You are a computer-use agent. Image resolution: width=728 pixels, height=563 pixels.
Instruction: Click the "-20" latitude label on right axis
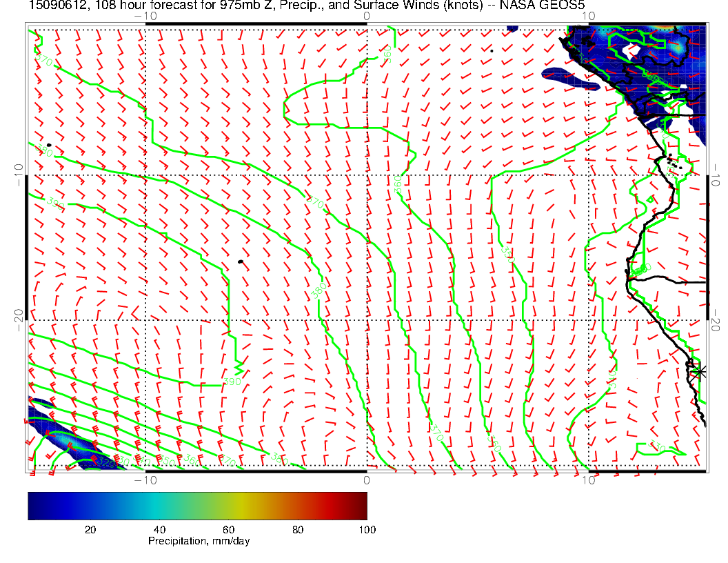715,320
